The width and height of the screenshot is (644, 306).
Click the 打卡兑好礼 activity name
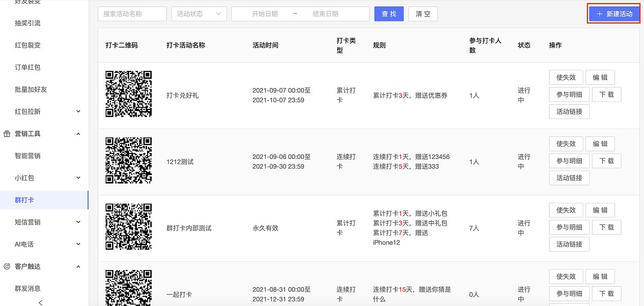point(182,96)
